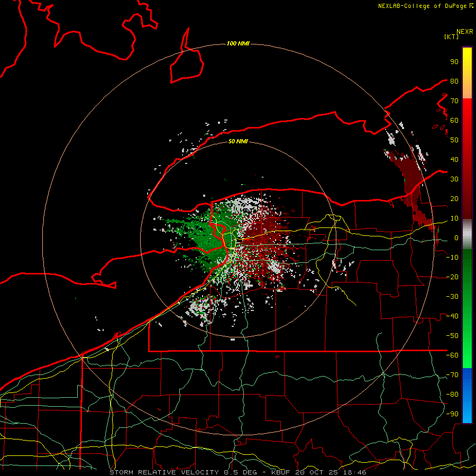Click the 50 value on the velocity scale
Image resolution: width=476 pixels, height=476 pixels.
point(454,140)
